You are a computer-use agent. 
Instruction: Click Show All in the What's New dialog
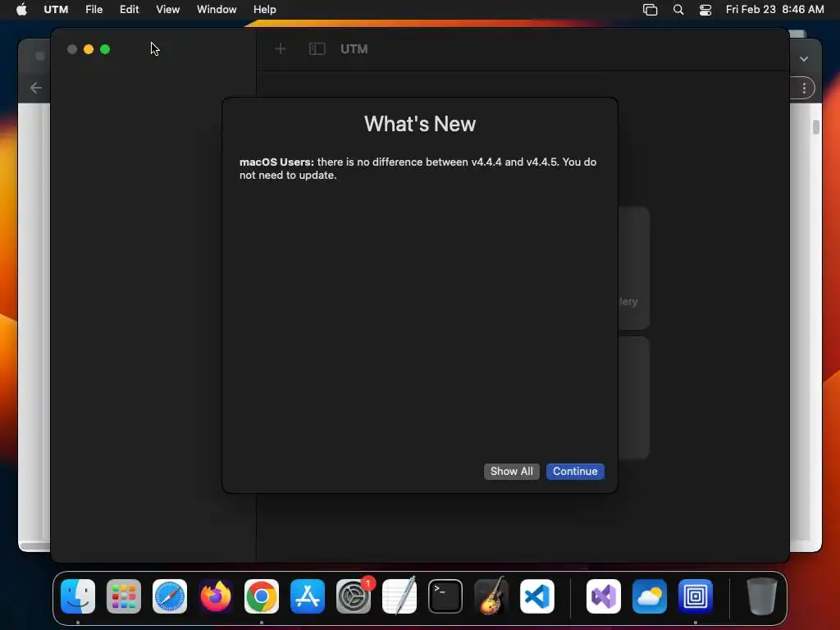(511, 472)
